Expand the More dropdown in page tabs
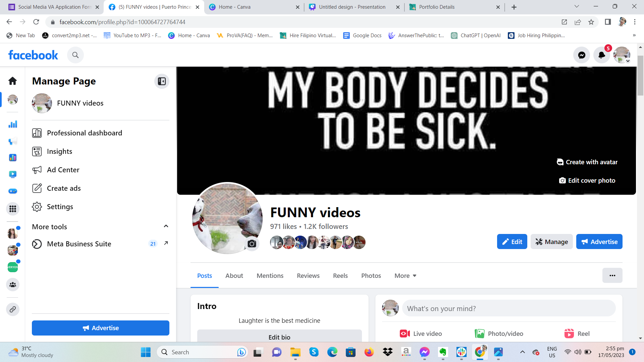644x362 pixels. point(405,276)
